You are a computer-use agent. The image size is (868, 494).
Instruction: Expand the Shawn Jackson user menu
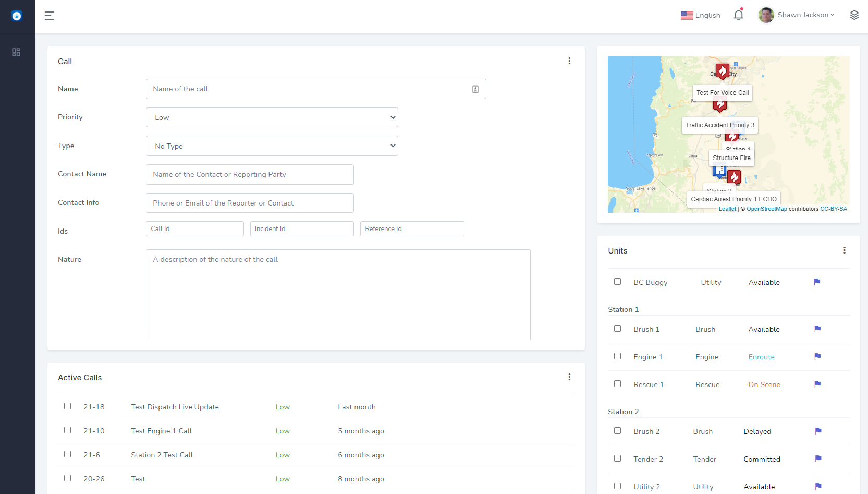[x=796, y=15]
